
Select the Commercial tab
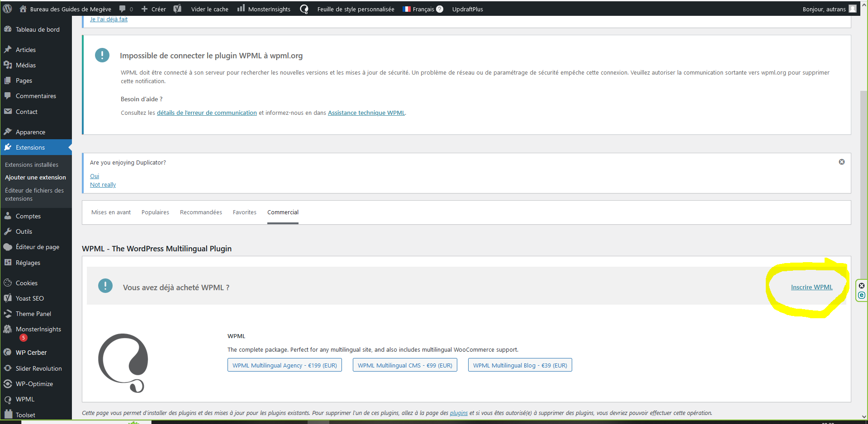point(283,212)
